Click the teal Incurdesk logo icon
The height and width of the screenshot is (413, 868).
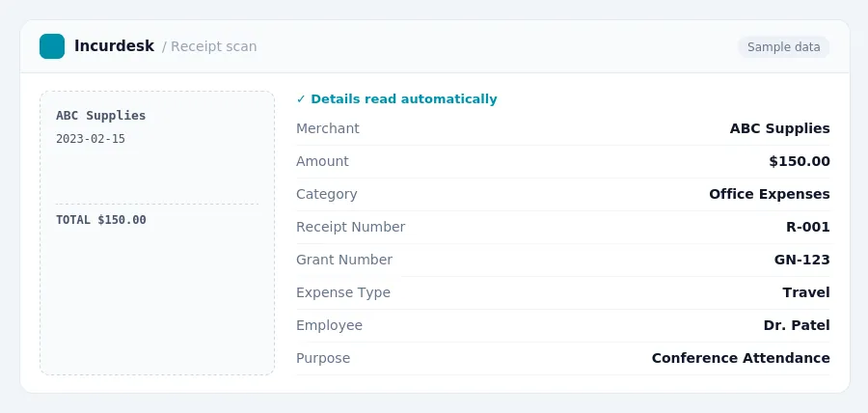pyautogui.click(x=52, y=46)
